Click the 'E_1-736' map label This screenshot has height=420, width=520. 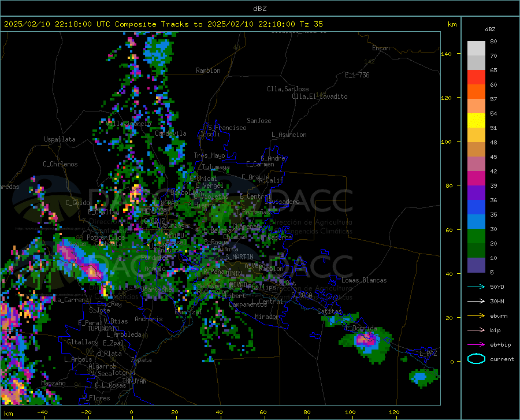pos(357,75)
